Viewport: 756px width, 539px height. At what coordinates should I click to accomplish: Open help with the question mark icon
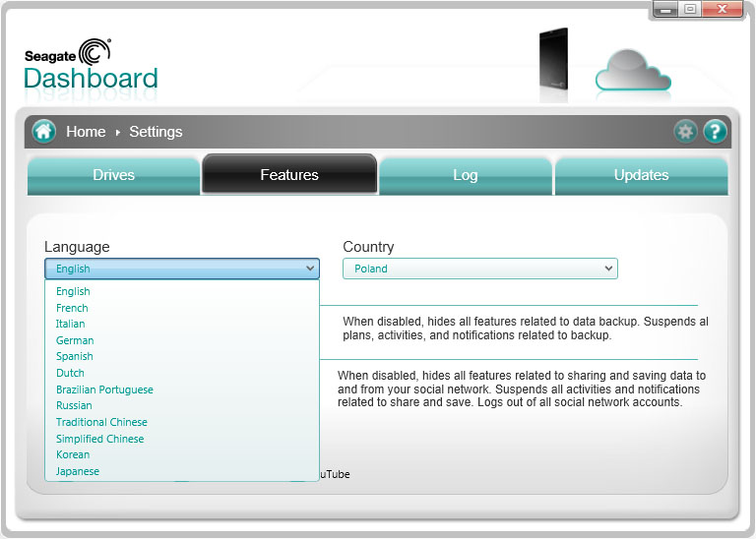pos(715,132)
